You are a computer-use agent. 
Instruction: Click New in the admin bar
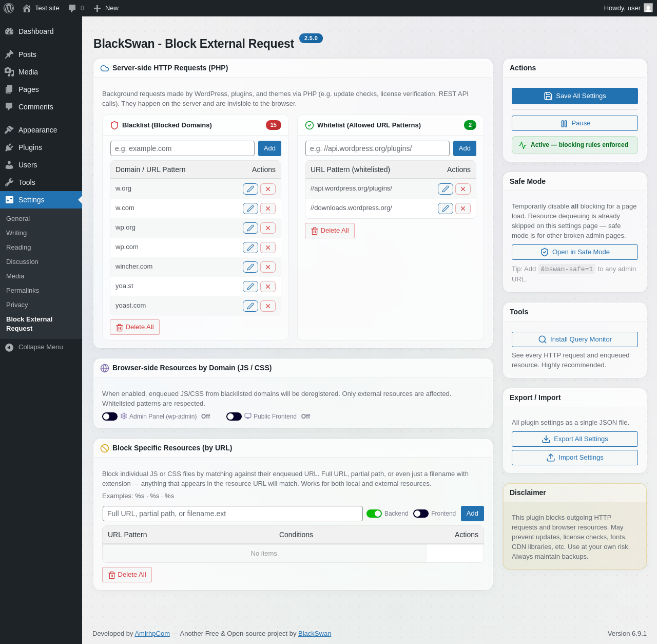(x=106, y=8)
